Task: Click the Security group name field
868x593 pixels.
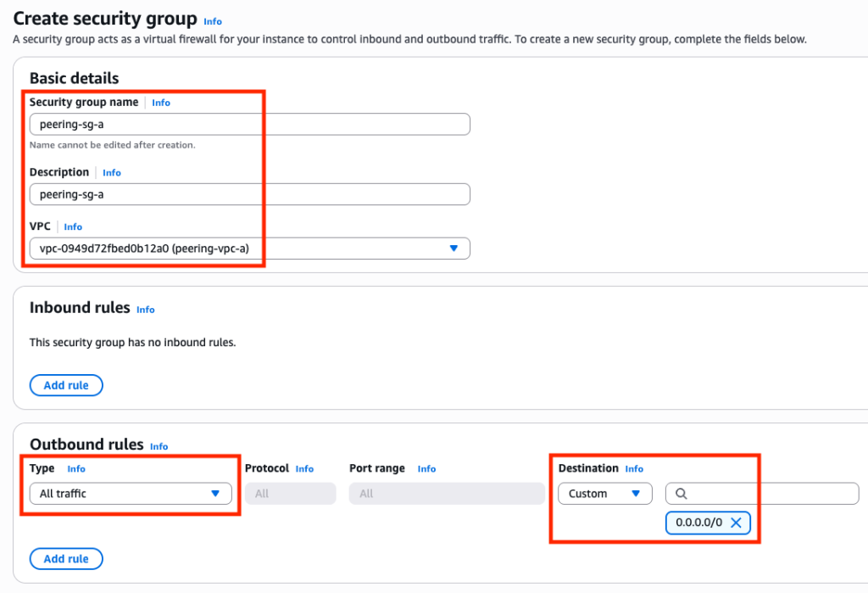Action: 250,124
